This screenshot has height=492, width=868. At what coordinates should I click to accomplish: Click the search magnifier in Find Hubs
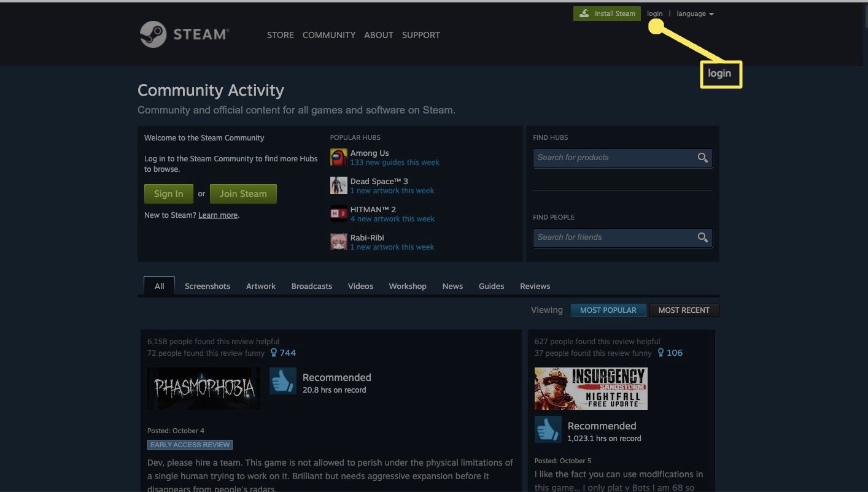[x=703, y=158]
